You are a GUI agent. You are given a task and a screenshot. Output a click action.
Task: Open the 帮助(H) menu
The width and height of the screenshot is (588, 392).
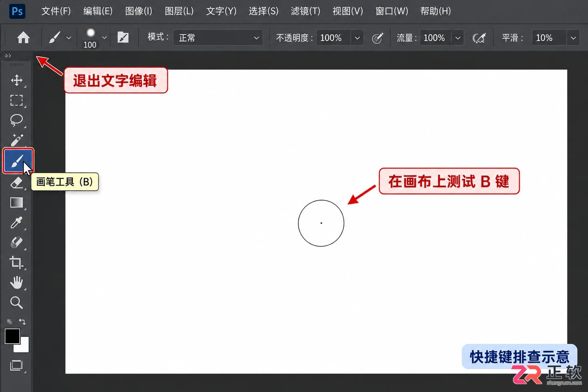[x=436, y=11]
